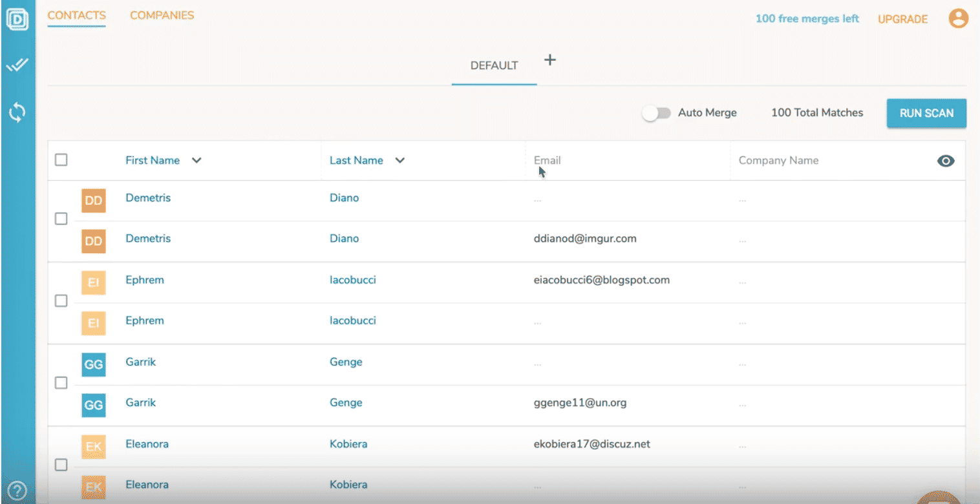Viewport: 980px width, 504px height.
Task: Click the plus icon next to DEFAULT
Action: (x=549, y=60)
